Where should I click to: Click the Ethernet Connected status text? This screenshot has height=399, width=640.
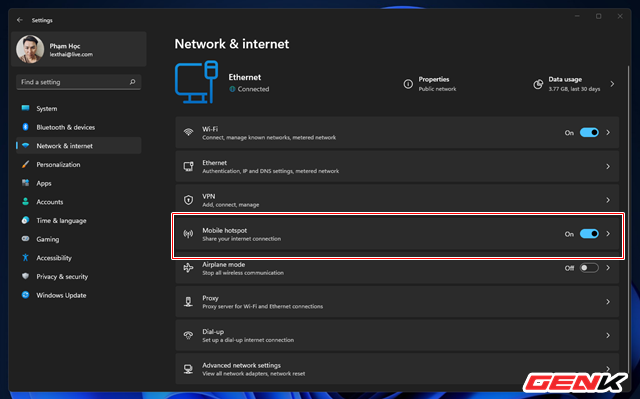coord(253,89)
